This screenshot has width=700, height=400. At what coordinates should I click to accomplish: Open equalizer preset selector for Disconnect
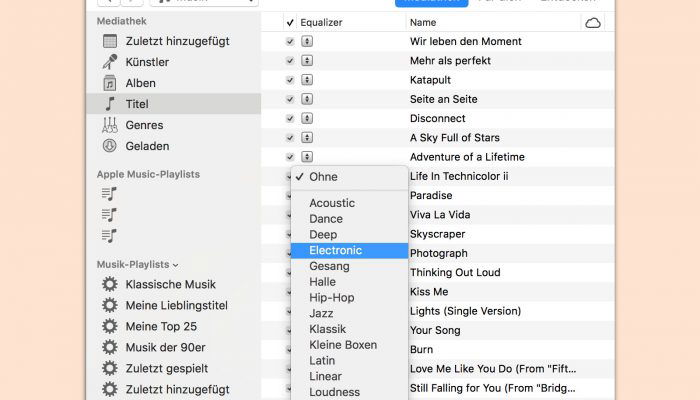coord(307,118)
